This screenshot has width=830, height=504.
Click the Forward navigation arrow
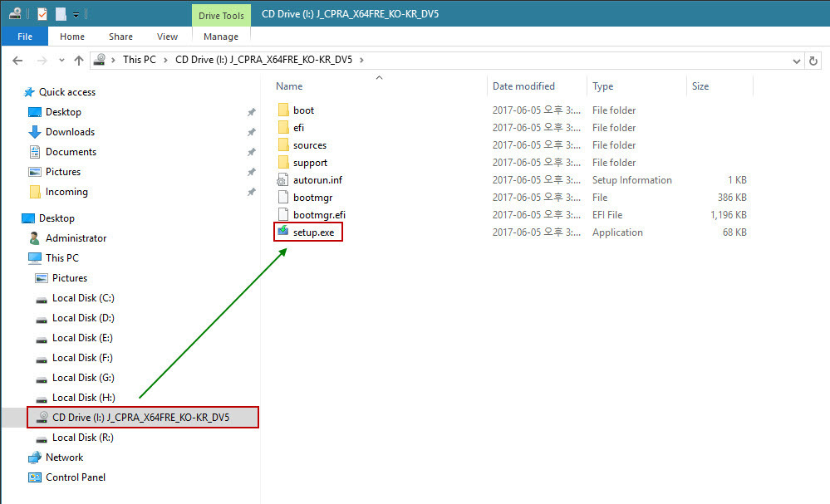pos(42,61)
